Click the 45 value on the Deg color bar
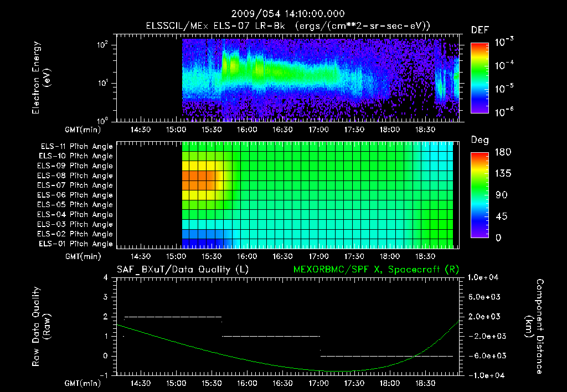The image size is (567, 392). click(502, 216)
